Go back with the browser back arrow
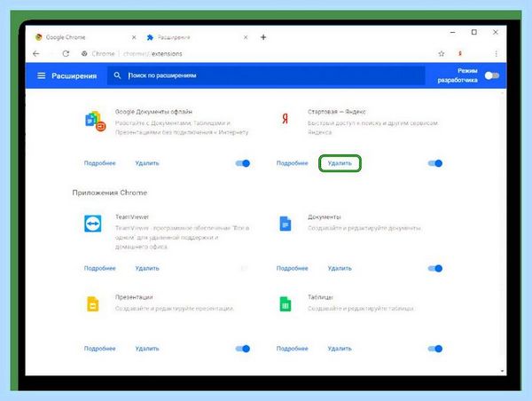 tap(36, 53)
